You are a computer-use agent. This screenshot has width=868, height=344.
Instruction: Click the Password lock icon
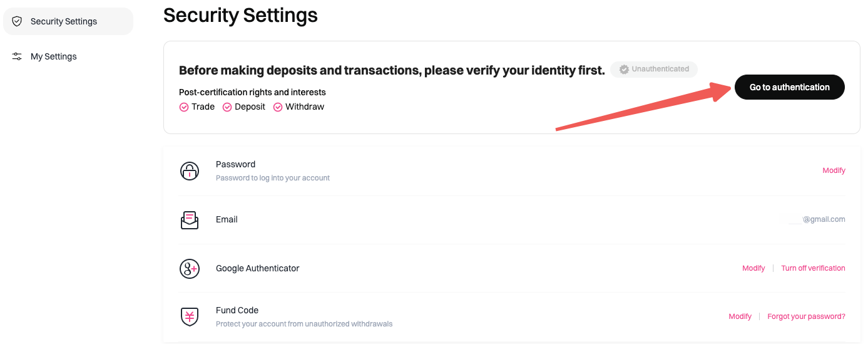tap(189, 170)
